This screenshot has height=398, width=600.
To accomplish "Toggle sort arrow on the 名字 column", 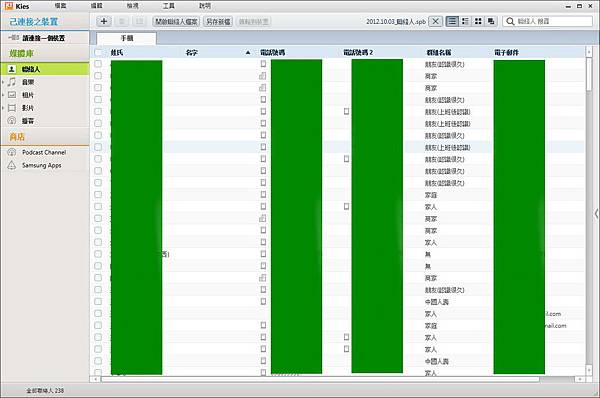I will [x=248, y=52].
